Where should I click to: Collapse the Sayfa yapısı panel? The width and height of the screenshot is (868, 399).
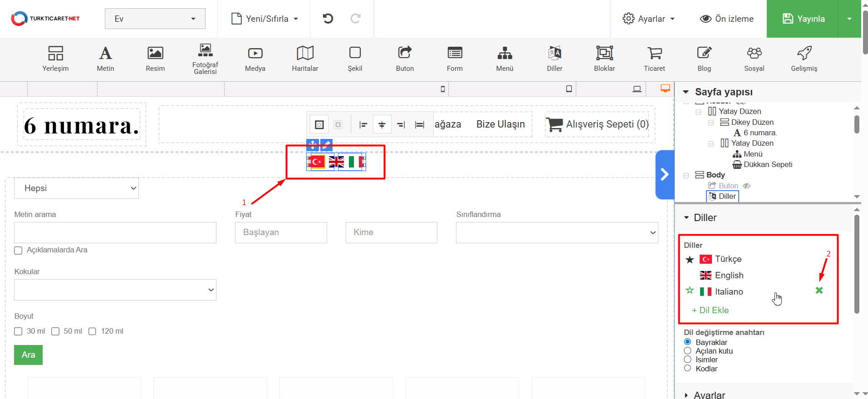tap(686, 92)
